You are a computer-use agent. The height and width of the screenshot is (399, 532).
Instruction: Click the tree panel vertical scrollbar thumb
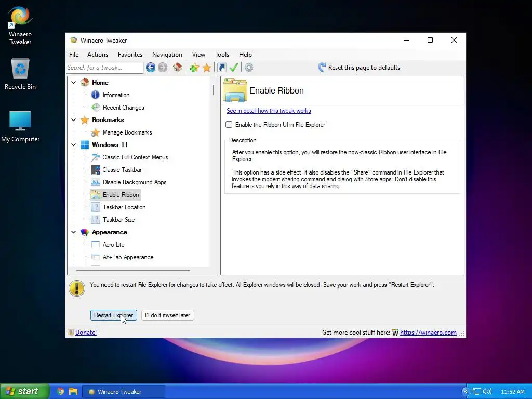214,90
